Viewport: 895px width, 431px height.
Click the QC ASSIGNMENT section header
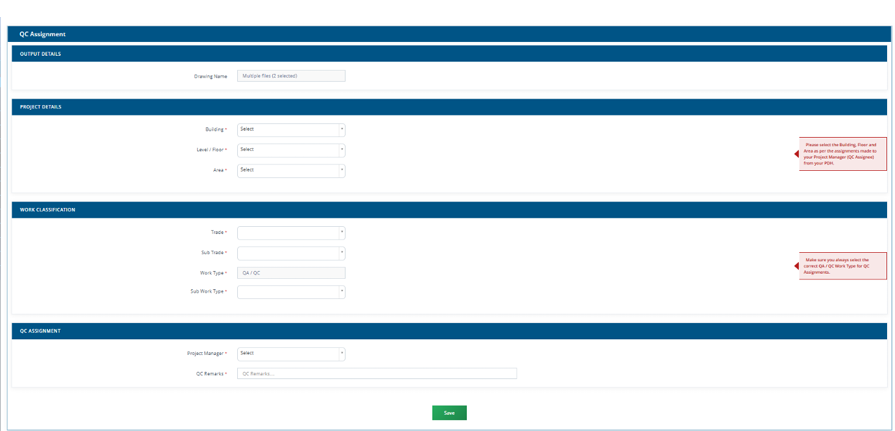[x=449, y=331]
